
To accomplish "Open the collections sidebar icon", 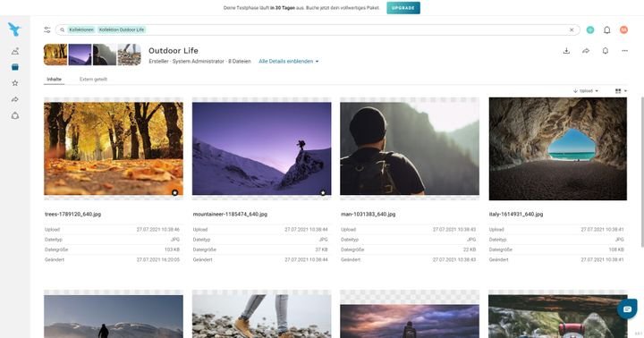I will pos(15,67).
